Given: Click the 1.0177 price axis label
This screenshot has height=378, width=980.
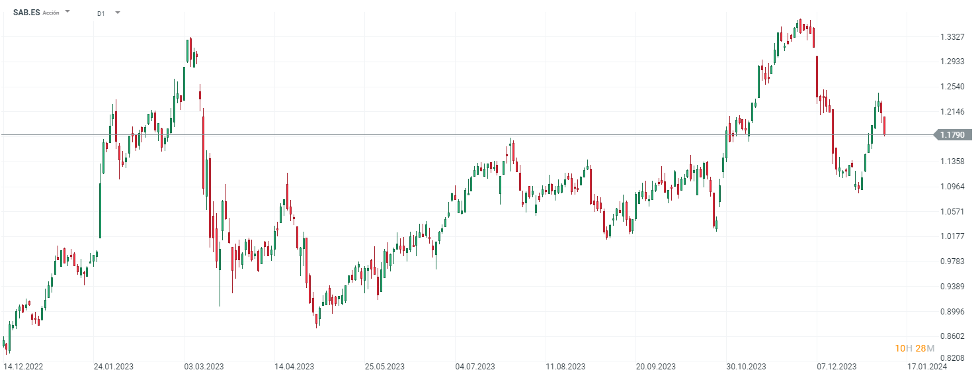Looking at the screenshot, I should (952, 236).
